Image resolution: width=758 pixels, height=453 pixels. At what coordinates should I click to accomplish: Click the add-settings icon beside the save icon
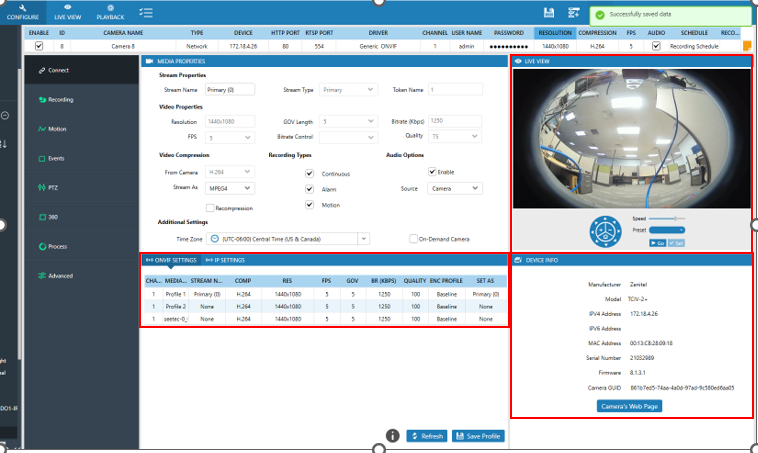click(574, 12)
